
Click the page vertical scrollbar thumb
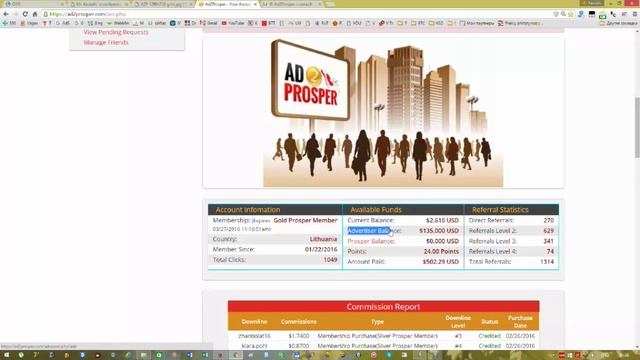coord(637,127)
